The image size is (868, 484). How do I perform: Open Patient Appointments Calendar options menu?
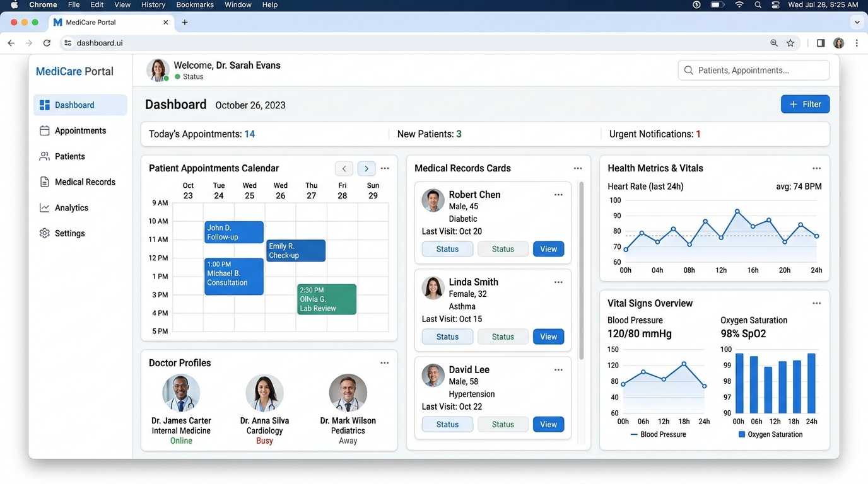point(385,168)
